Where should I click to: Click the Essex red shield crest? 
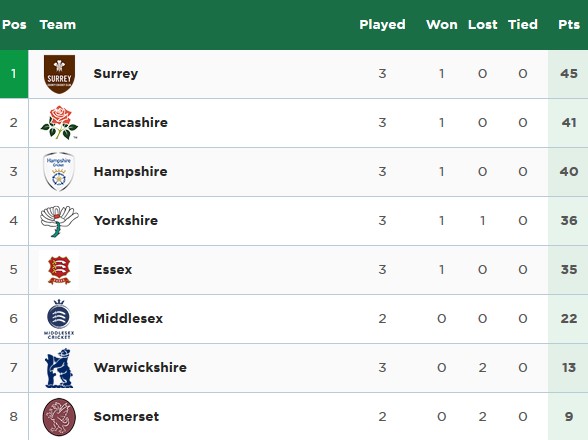click(x=59, y=270)
